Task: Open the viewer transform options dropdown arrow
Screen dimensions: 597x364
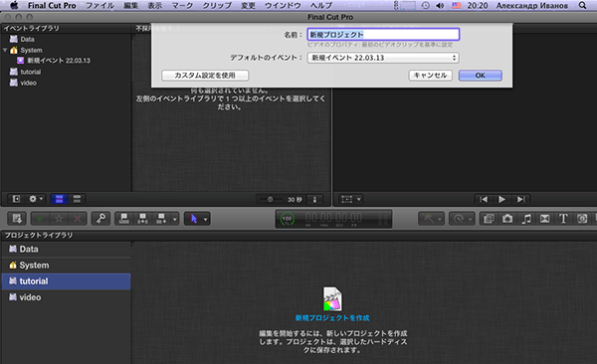Action: (359, 199)
